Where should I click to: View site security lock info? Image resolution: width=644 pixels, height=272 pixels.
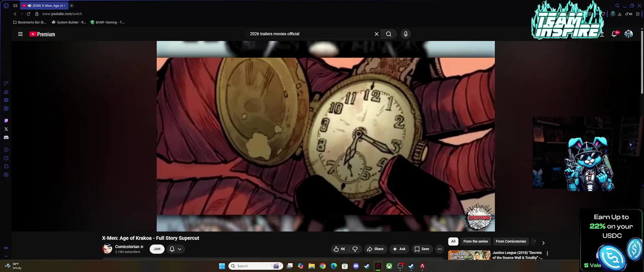tap(37, 14)
